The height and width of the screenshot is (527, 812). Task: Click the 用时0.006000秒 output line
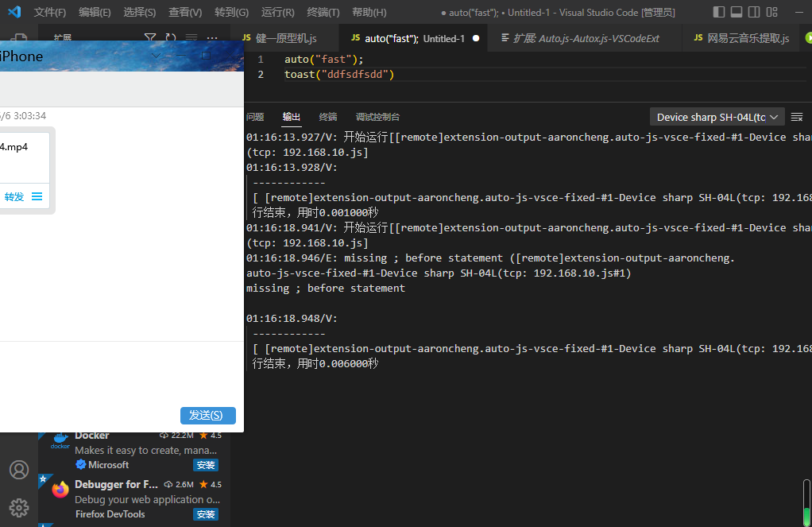point(315,363)
